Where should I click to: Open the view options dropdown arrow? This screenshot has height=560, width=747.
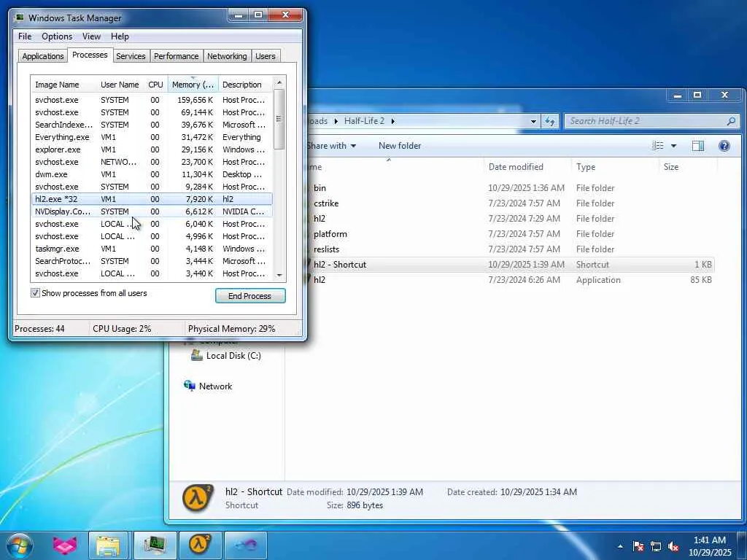tap(673, 146)
